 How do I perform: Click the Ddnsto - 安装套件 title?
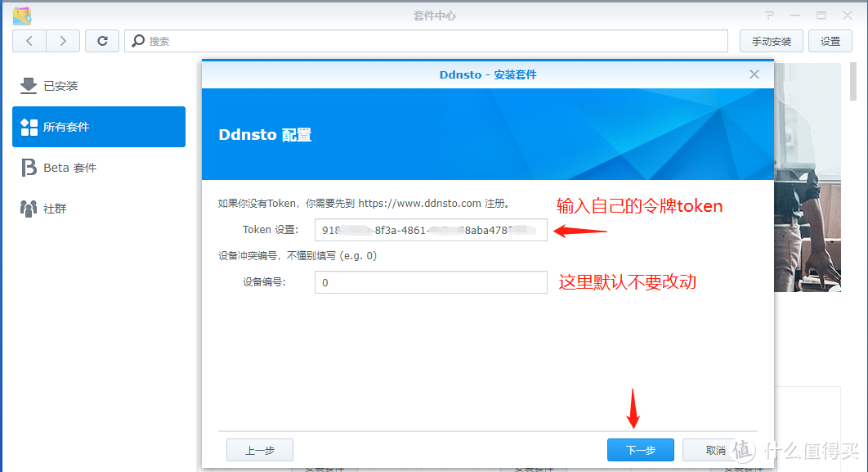(x=488, y=74)
